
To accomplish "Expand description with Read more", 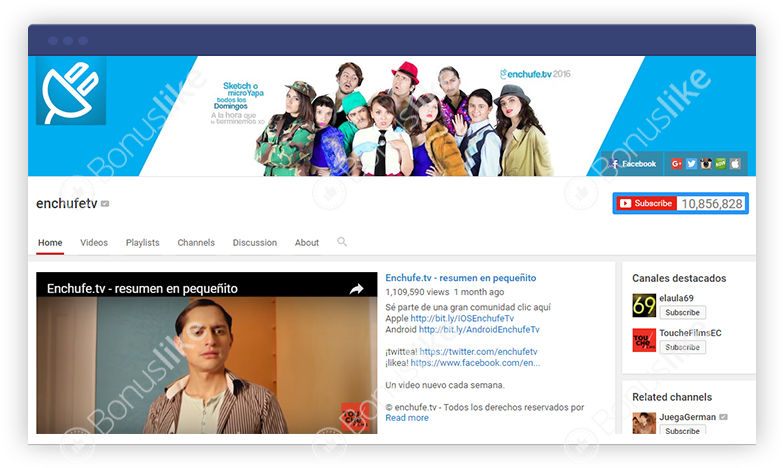I will coord(406,418).
